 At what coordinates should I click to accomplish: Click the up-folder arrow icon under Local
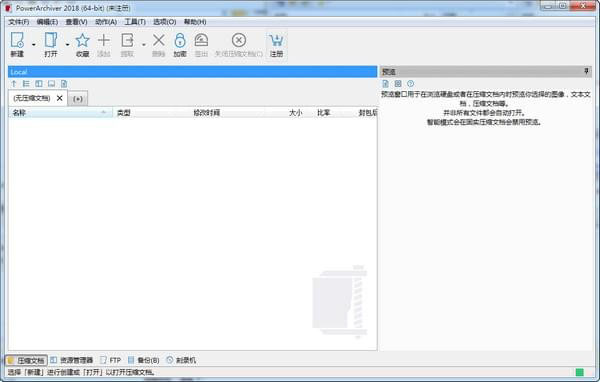[x=14, y=83]
